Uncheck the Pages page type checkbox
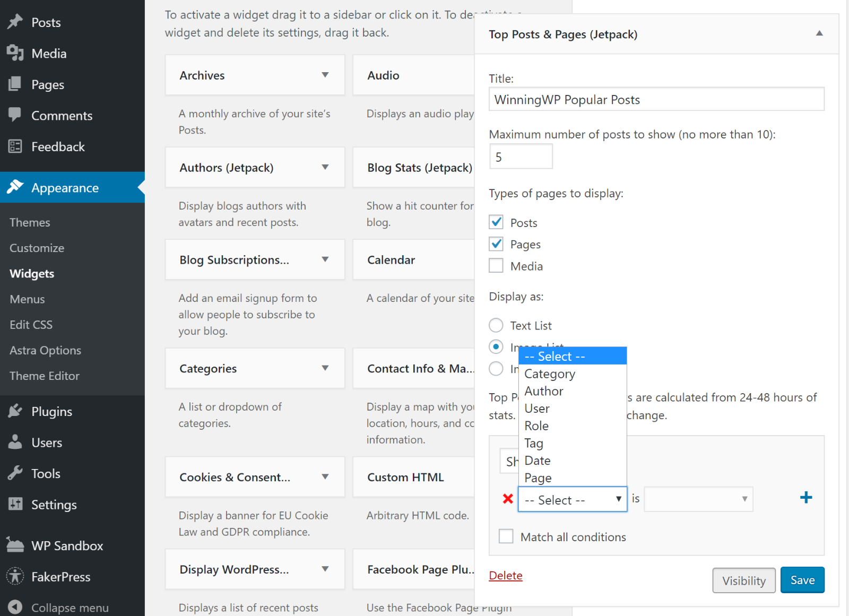 [496, 244]
